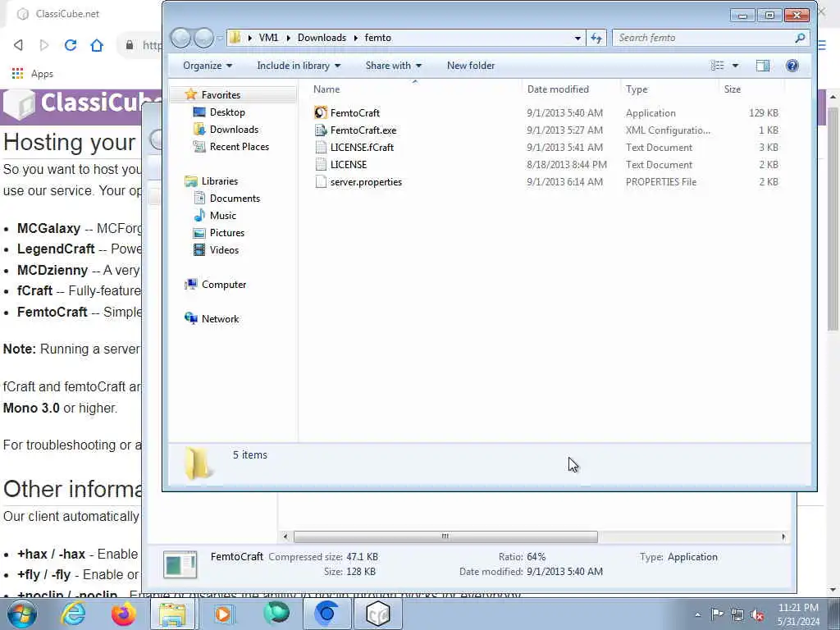Open the Share with dropdown
The image size is (840, 630).
[393, 66]
